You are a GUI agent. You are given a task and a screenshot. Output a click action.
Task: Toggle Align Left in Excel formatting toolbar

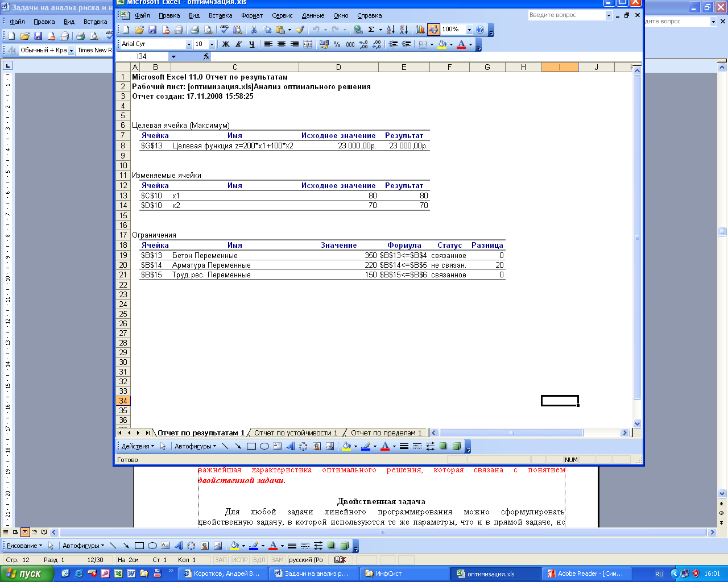click(268, 44)
